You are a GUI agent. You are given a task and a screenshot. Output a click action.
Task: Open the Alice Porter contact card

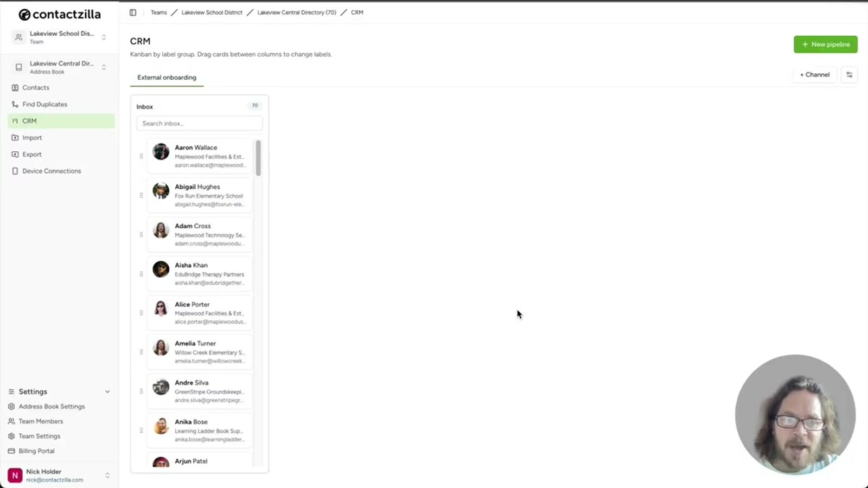[x=200, y=313]
